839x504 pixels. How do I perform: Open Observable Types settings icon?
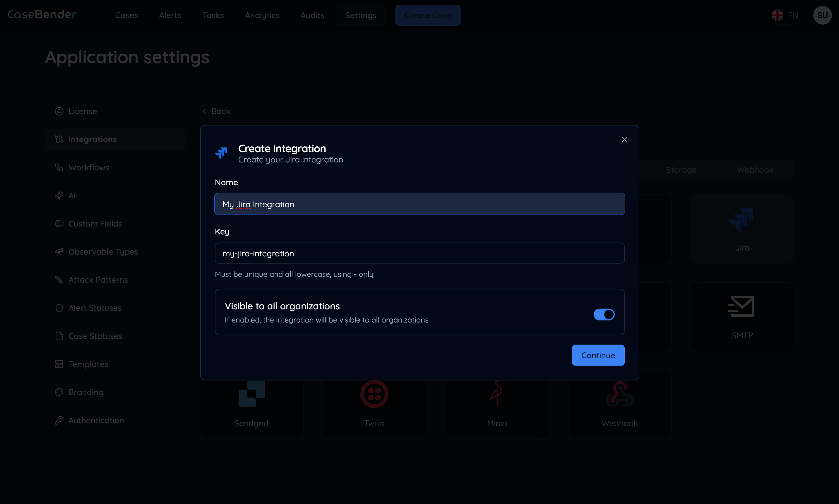(x=59, y=252)
